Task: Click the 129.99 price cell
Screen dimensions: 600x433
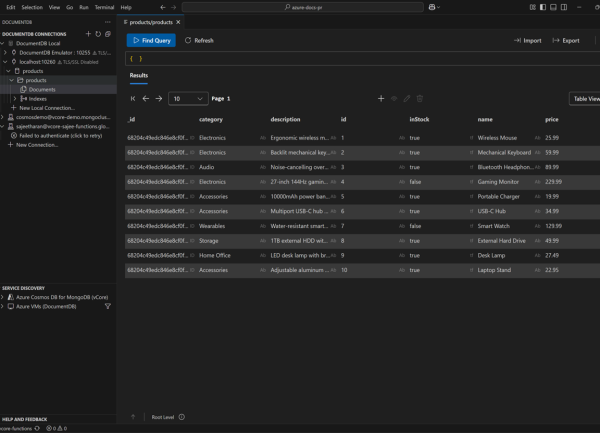Action: [553, 226]
